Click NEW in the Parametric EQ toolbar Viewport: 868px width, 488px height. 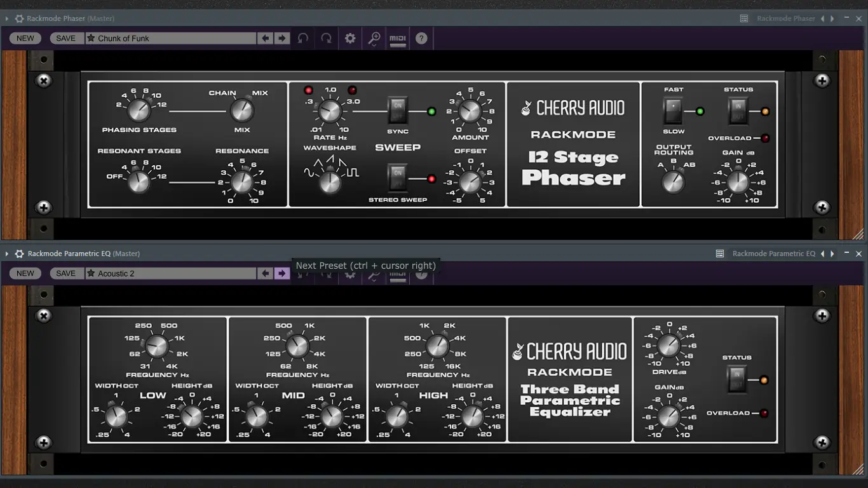pyautogui.click(x=25, y=273)
